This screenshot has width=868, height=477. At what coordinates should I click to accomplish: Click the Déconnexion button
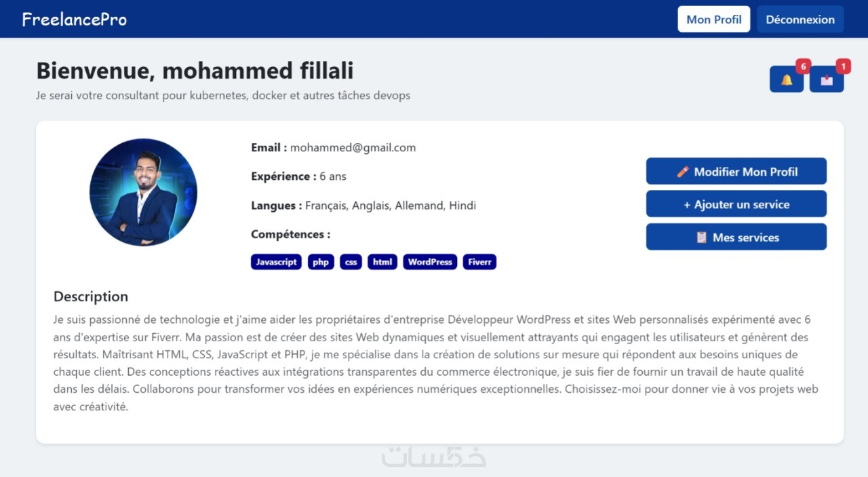click(800, 19)
